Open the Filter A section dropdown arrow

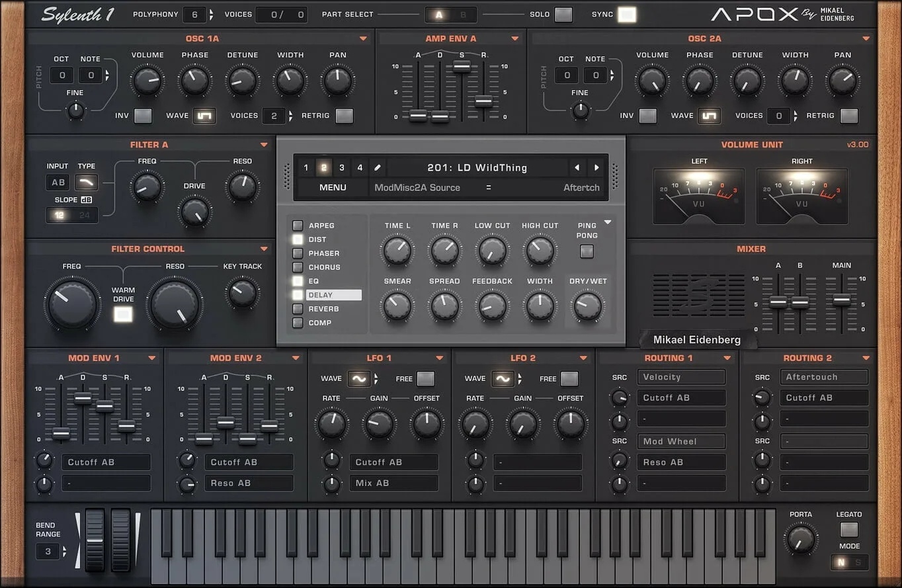[x=264, y=145]
